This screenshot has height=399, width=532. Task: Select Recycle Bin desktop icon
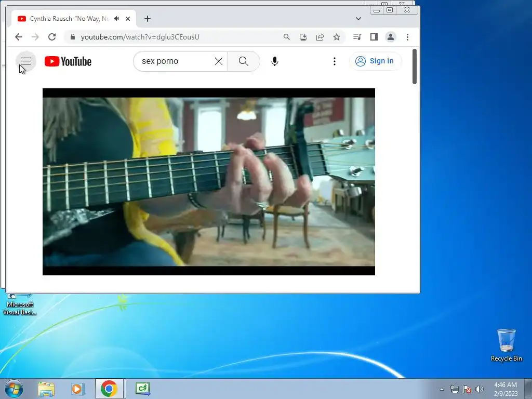506,345
